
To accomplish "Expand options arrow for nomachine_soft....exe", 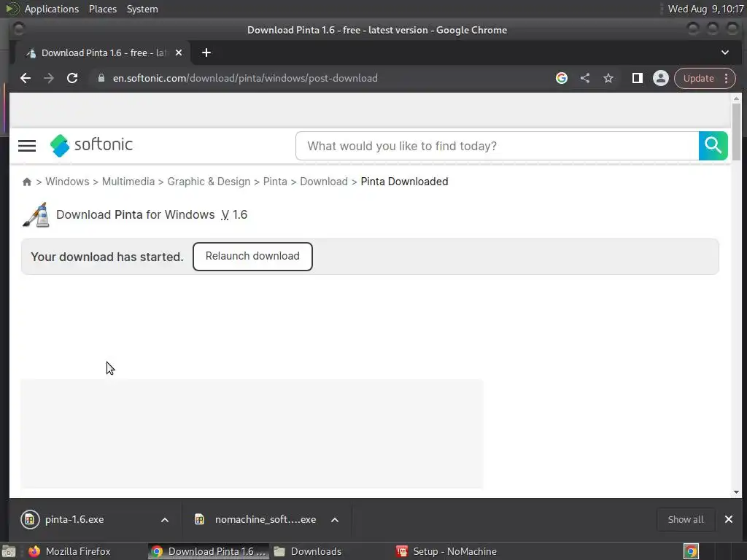I will point(335,519).
